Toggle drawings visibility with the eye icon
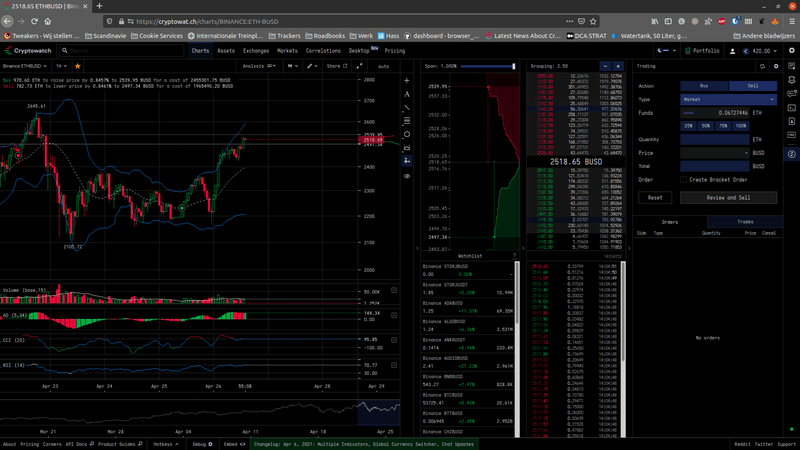Screen dimensions: 800x450 (x=407, y=176)
